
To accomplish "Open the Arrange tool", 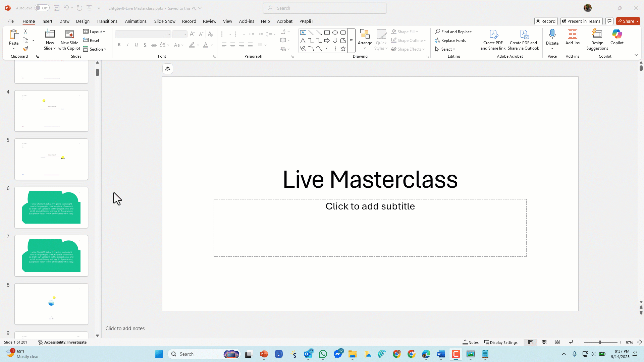I will point(365,39).
